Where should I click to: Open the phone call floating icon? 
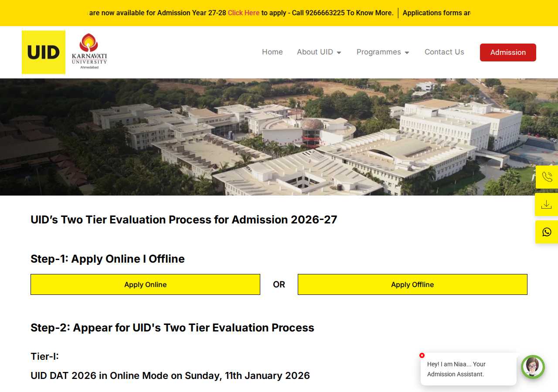click(547, 177)
